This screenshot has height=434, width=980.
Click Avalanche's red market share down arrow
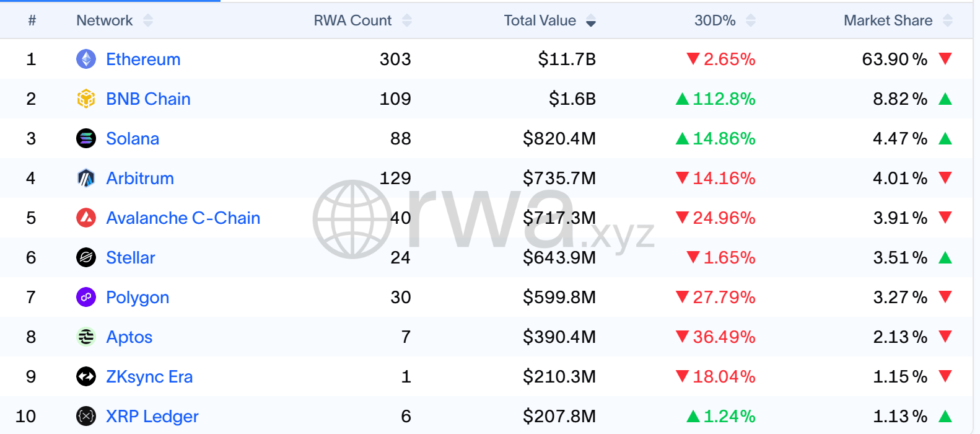(x=945, y=218)
